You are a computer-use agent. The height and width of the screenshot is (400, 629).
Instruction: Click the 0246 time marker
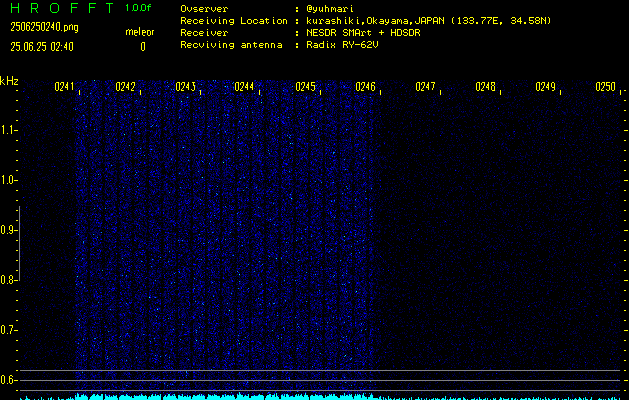coord(365,87)
